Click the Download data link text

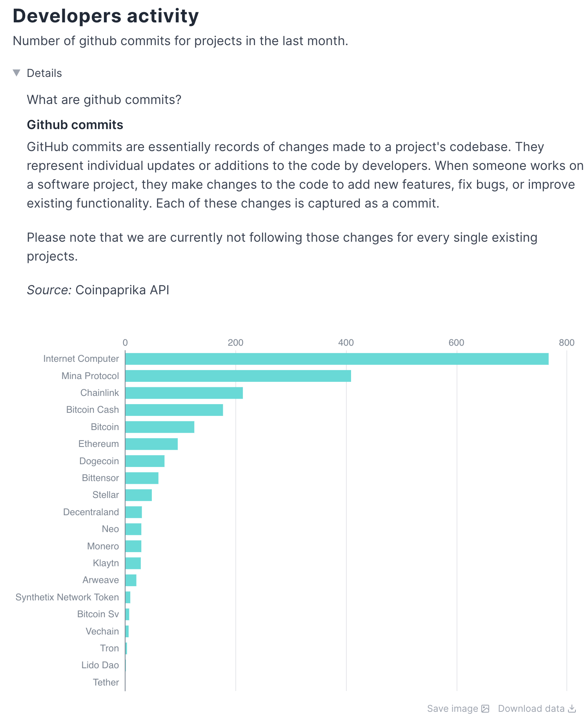point(530,709)
